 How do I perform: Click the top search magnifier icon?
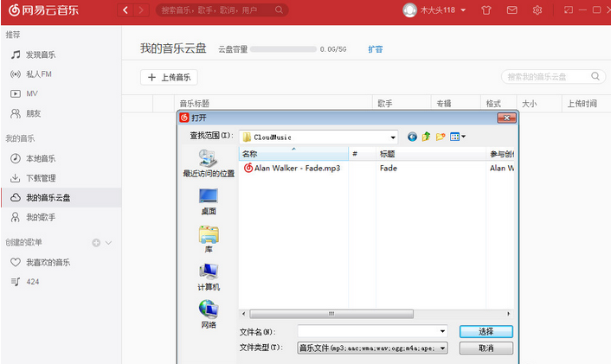coord(279,10)
